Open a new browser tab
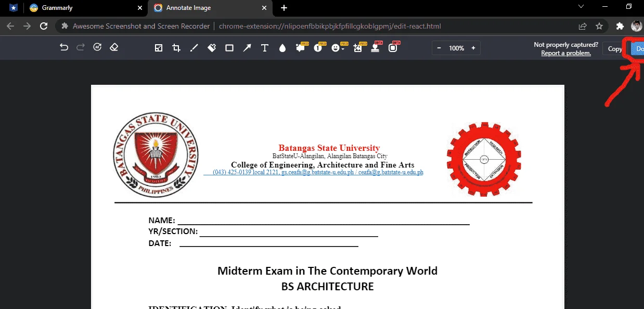This screenshot has height=309, width=644. pos(284,8)
